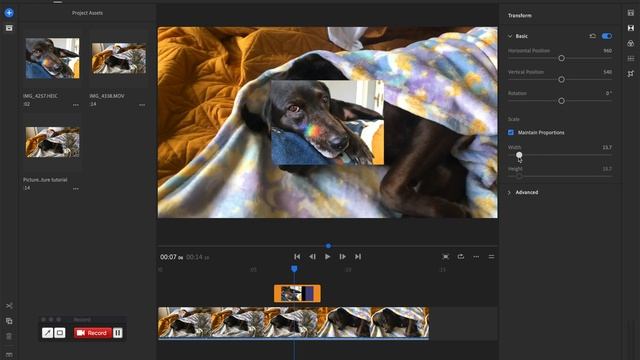This screenshot has width=640, height=360.
Task: Expand the Advanced section
Action: [x=509, y=192]
